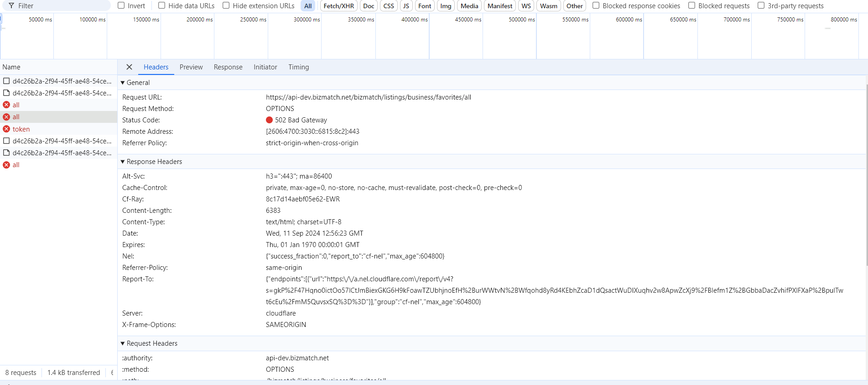868x385 pixels.
Task: Select the failed token request
Action: coord(21,129)
